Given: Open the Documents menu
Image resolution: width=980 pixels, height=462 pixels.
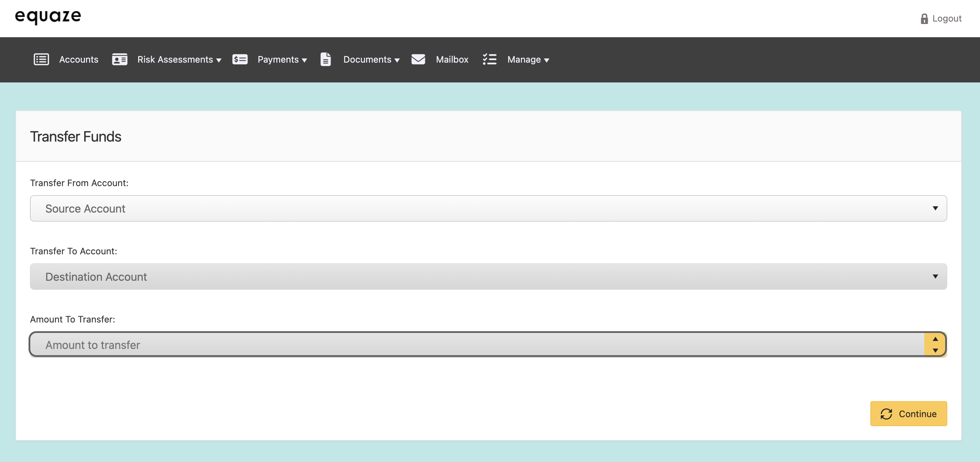Looking at the screenshot, I should click(x=371, y=60).
